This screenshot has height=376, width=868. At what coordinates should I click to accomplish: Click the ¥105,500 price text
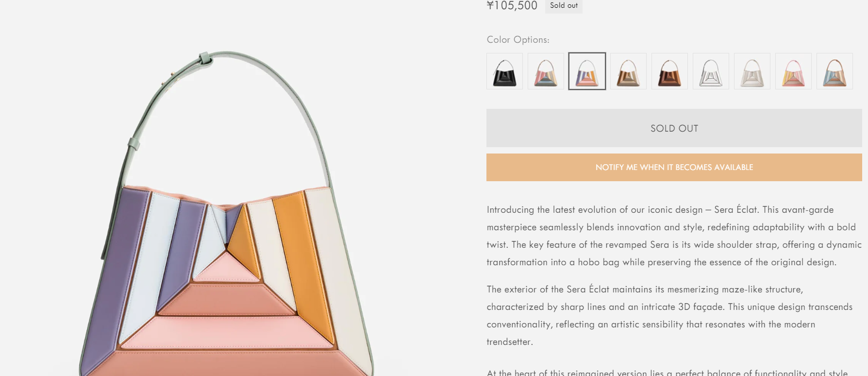pos(512,6)
